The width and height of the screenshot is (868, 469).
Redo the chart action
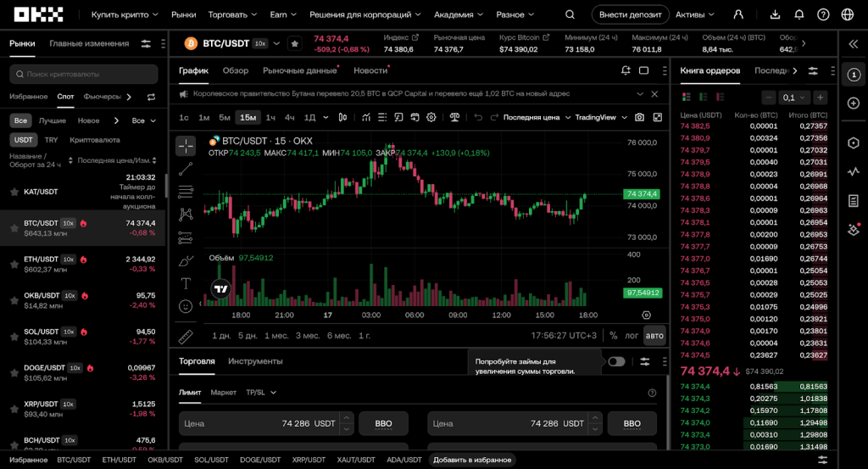tap(494, 117)
